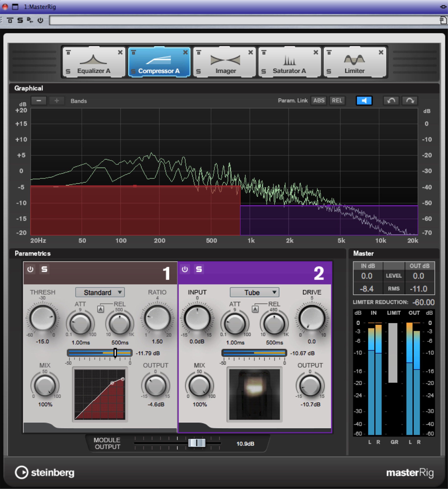Viewport: 448px width, 489px height.
Task: Click the plugin solo S icon in toolbar
Action: (20, 20)
